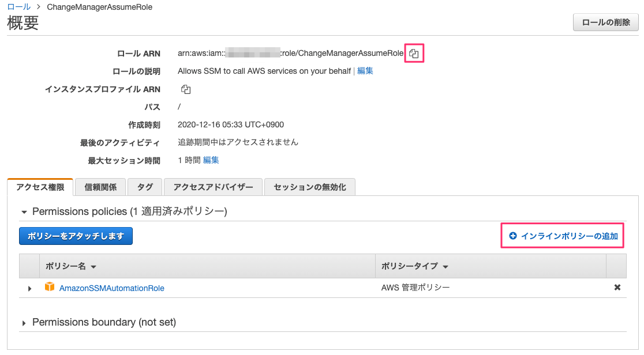Click the plus icon for adding inline policy
The image size is (644, 355).
(x=512, y=236)
